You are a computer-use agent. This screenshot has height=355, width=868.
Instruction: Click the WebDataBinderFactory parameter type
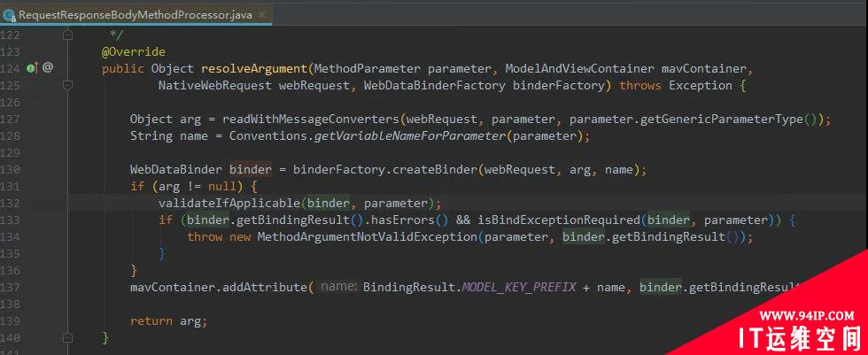tap(435, 85)
